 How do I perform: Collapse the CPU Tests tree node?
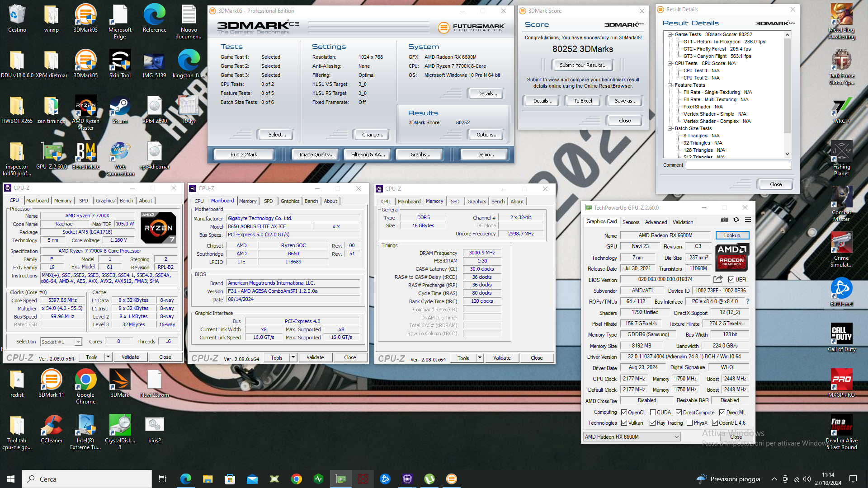point(670,63)
